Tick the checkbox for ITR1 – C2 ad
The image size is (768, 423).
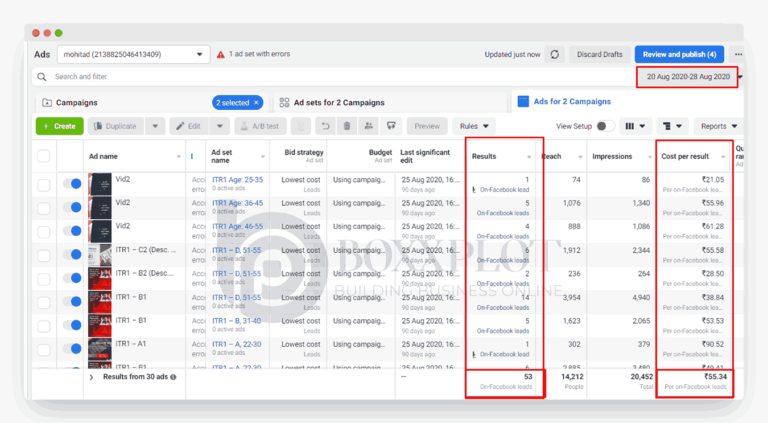44,254
